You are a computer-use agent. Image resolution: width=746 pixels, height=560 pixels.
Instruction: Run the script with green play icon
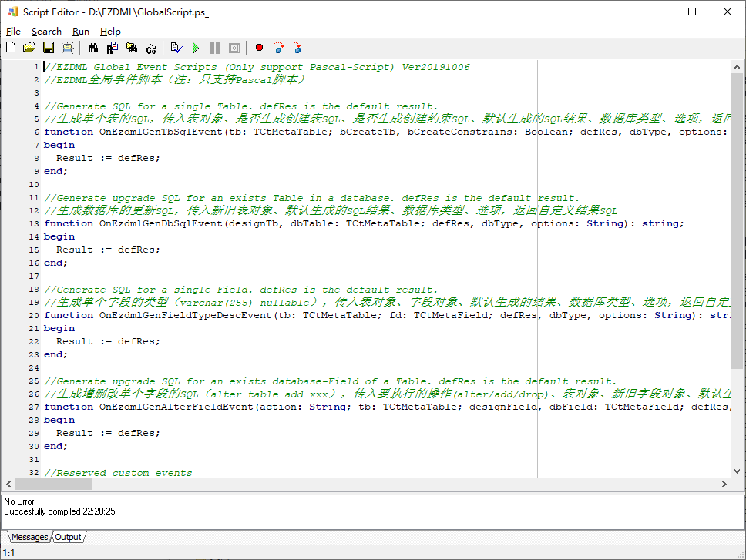196,48
